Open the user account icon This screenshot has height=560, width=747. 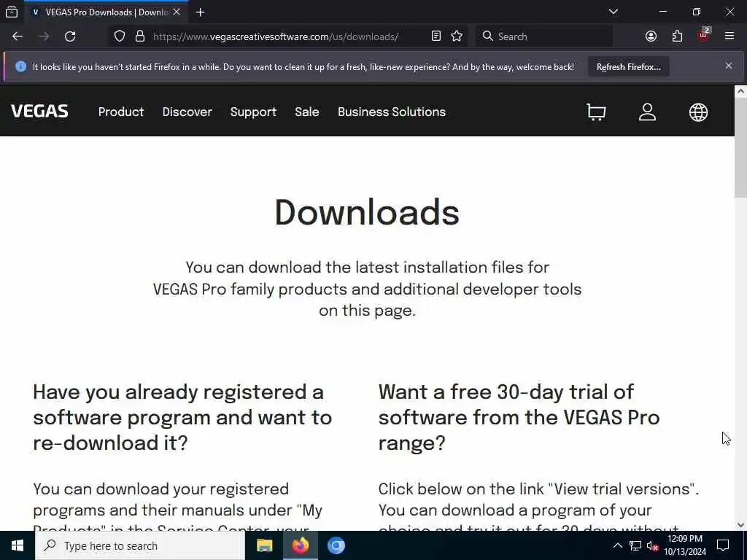[x=648, y=112]
